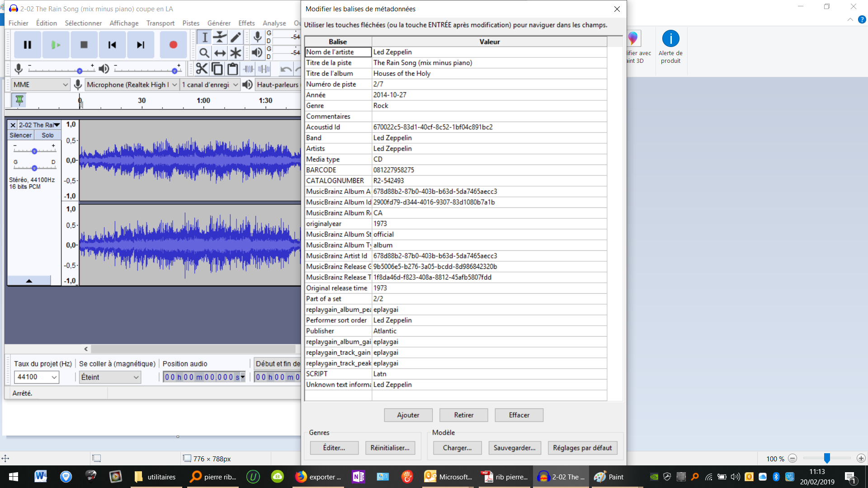Close the 2-02 The Rain track
The image size is (868, 488).
(x=13, y=125)
